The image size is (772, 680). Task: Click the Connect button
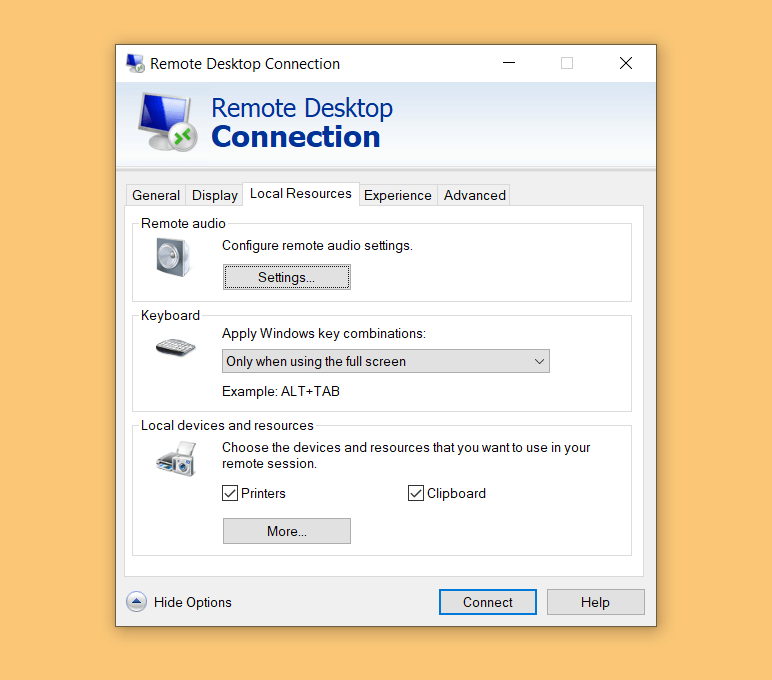click(487, 602)
